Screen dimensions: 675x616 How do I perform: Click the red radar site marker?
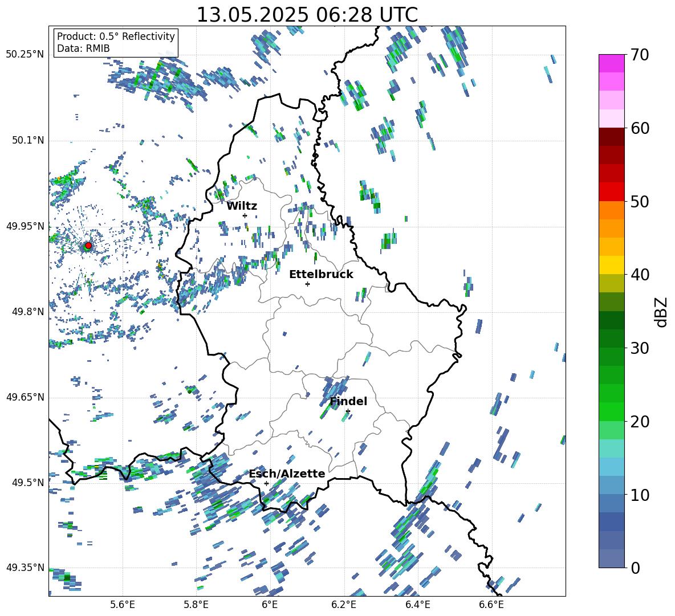88,246
